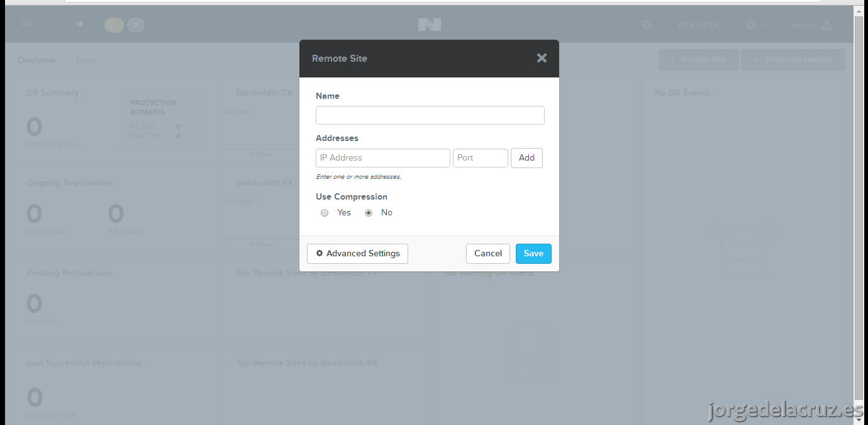Viewport: 868px width, 425px height.
Task: Click the gray events count badge
Action: tap(136, 25)
